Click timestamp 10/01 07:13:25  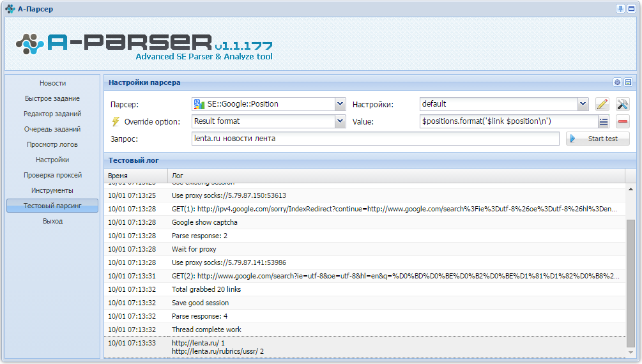coord(132,195)
